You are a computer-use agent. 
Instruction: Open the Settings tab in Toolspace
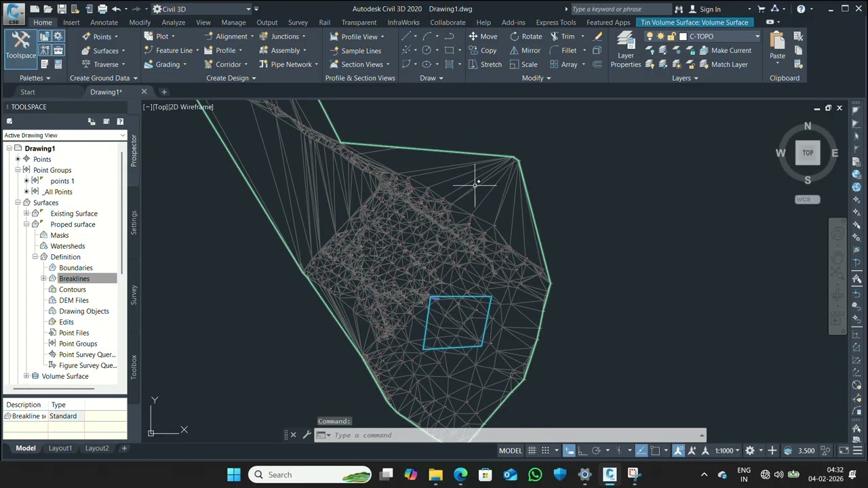tap(134, 223)
